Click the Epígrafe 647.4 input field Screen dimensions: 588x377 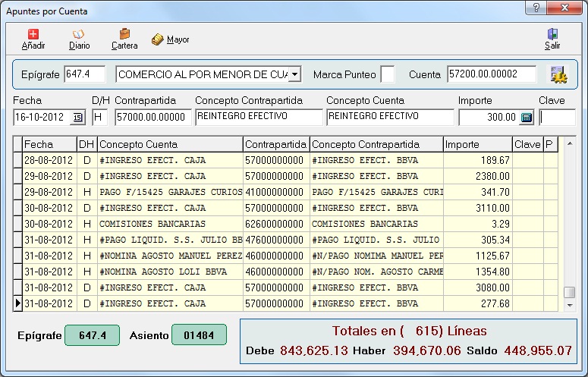[x=85, y=74]
